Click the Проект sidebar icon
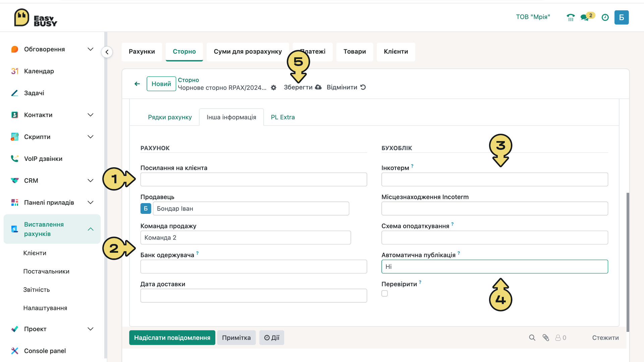Viewport: 644px width, 362px height. (14, 329)
